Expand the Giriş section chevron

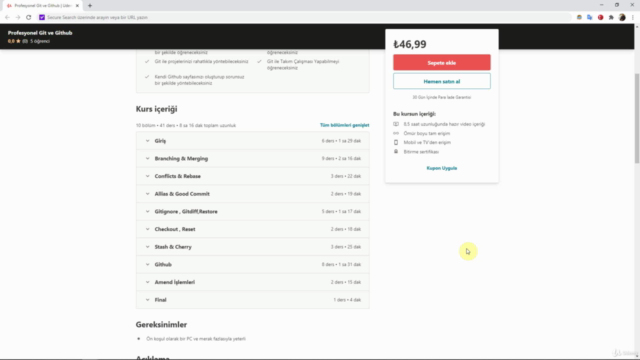coord(147,141)
